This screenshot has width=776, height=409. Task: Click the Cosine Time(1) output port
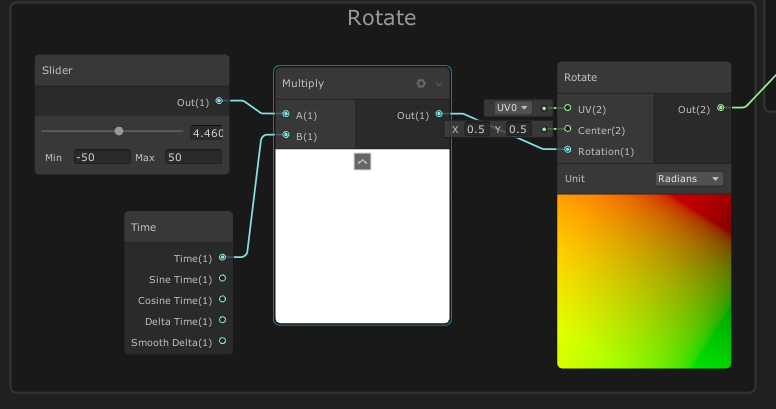point(222,299)
